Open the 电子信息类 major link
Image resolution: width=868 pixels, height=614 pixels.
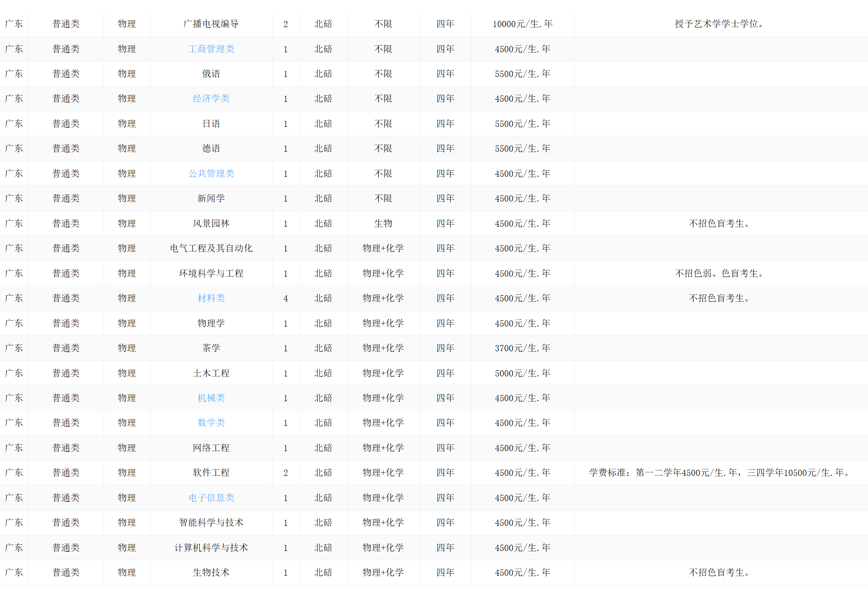click(x=211, y=498)
